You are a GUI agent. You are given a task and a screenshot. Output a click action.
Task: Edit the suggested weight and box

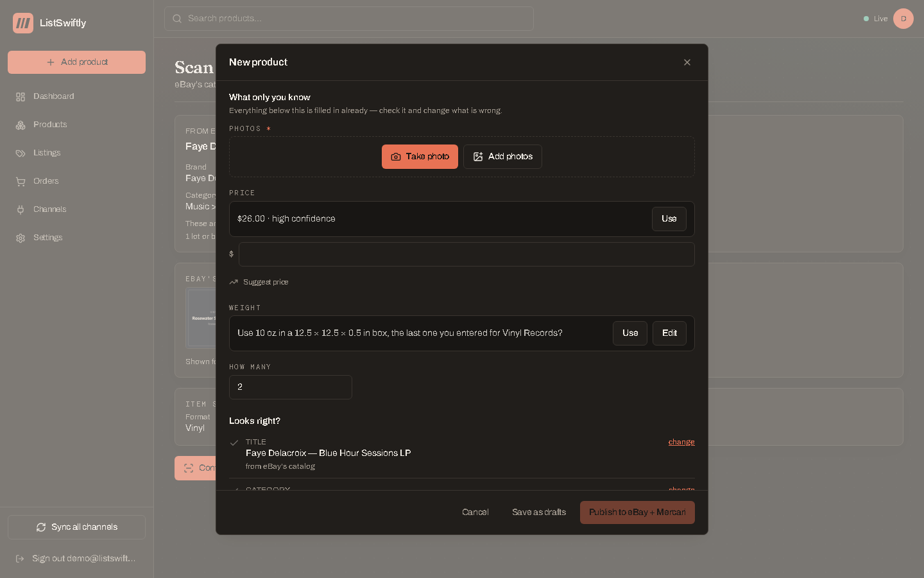point(669,333)
